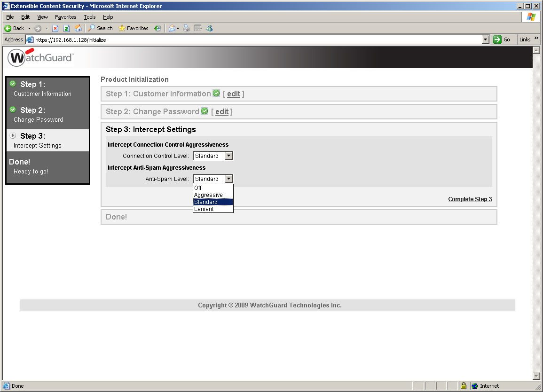The image size is (543, 392).
Task: Click the Product Initialization heading
Action: pos(135,79)
